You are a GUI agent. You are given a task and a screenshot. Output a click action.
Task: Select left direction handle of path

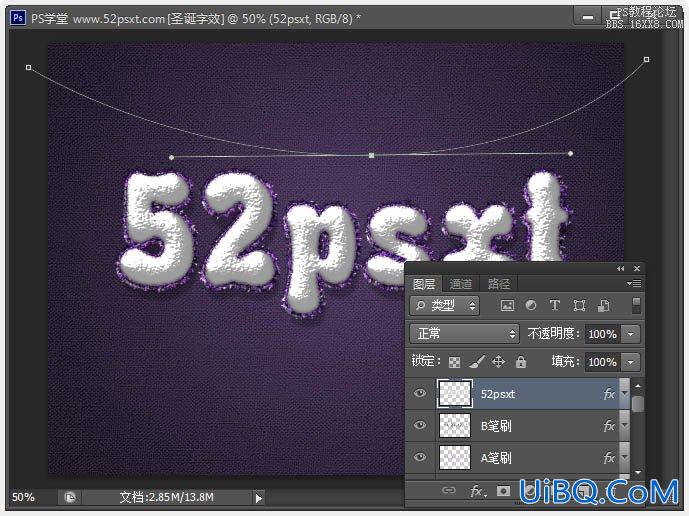pyautogui.click(x=171, y=157)
